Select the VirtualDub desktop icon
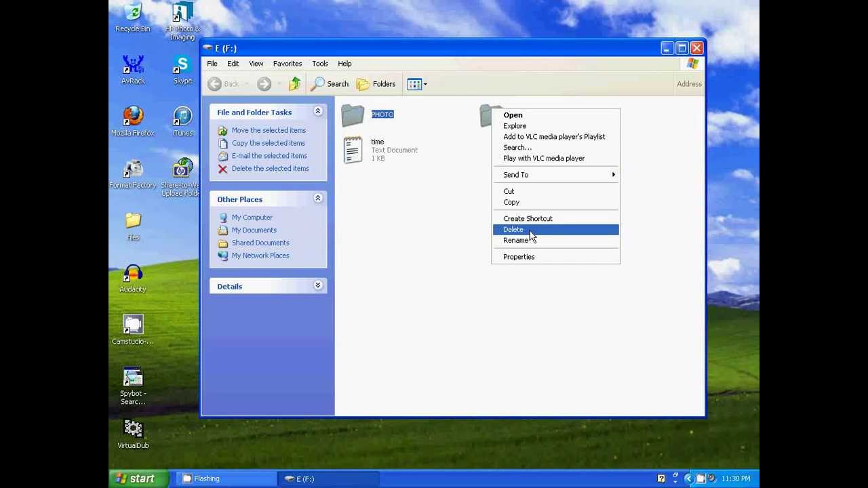868x488 pixels. point(133,434)
